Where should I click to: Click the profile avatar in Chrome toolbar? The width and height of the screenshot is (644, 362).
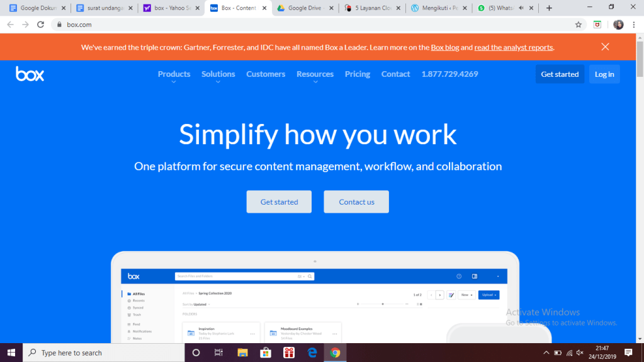[618, 25]
